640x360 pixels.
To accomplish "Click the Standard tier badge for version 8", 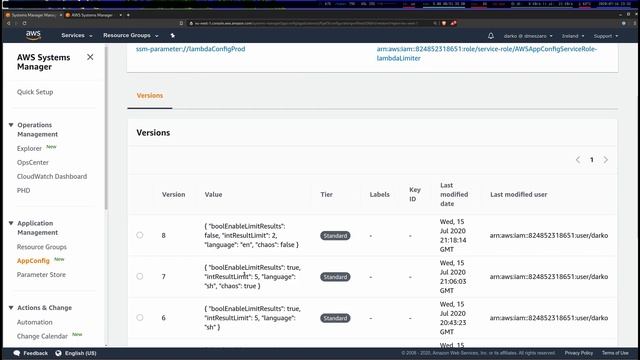I will click(x=335, y=236).
